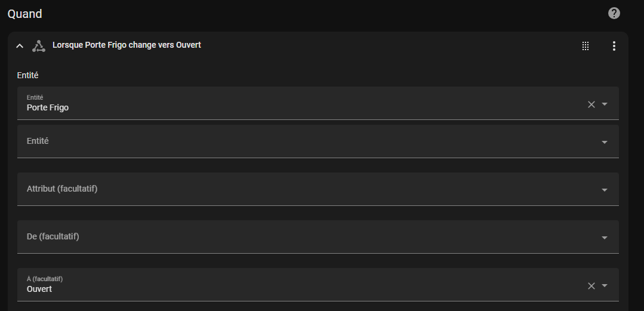Clear the Porte Frigo entity selection

coord(591,104)
